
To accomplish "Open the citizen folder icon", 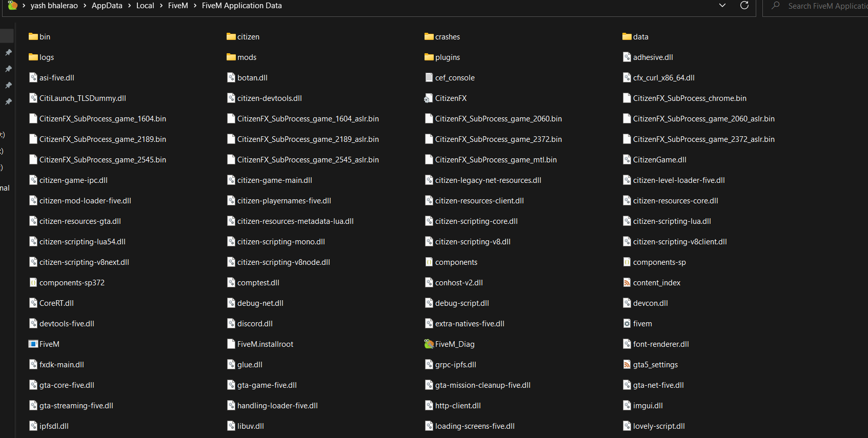I will coord(231,36).
